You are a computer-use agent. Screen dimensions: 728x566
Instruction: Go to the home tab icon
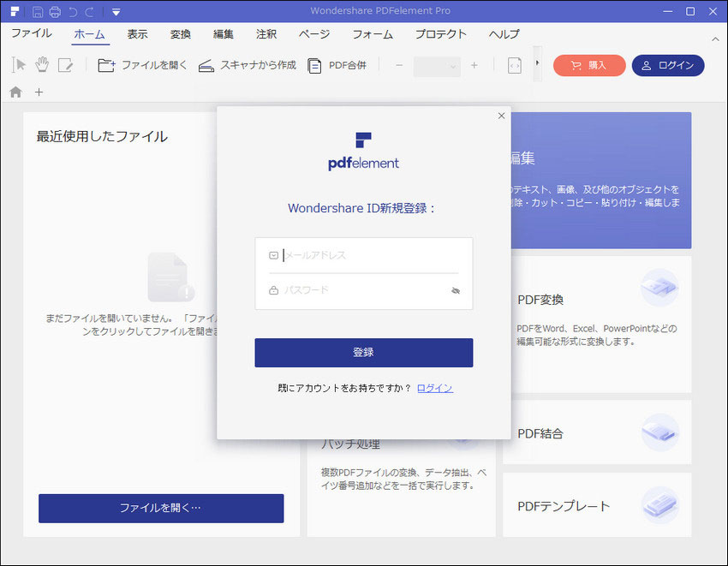(x=15, y=92)
